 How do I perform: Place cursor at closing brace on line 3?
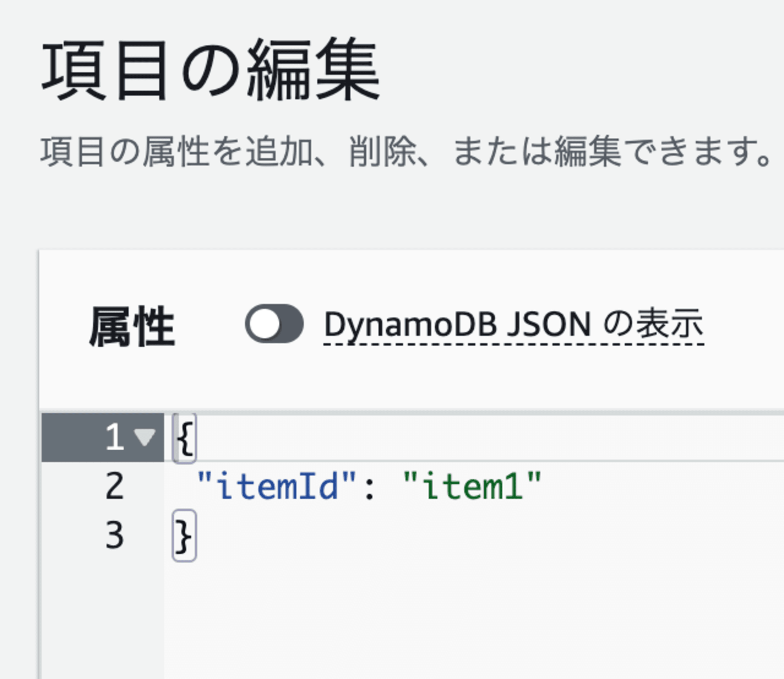coord(184,535)
